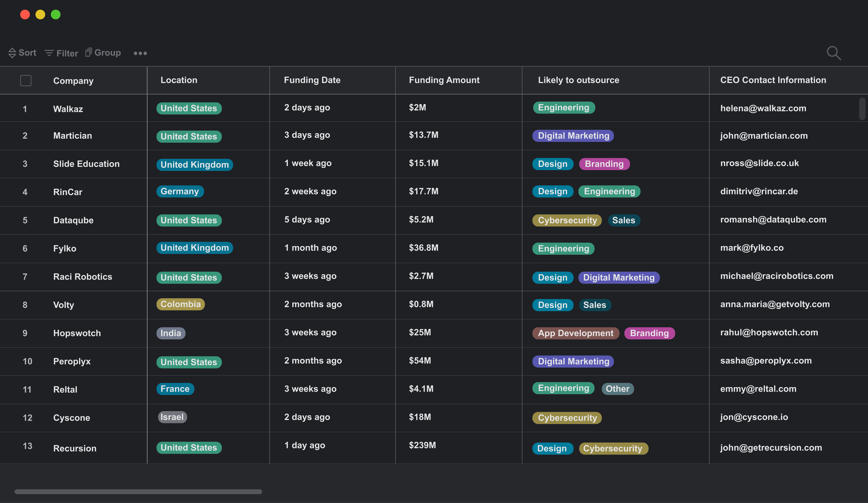Open the three-dot more options menu
Viewport: 868px width, 503px height.
pos(140,53)
